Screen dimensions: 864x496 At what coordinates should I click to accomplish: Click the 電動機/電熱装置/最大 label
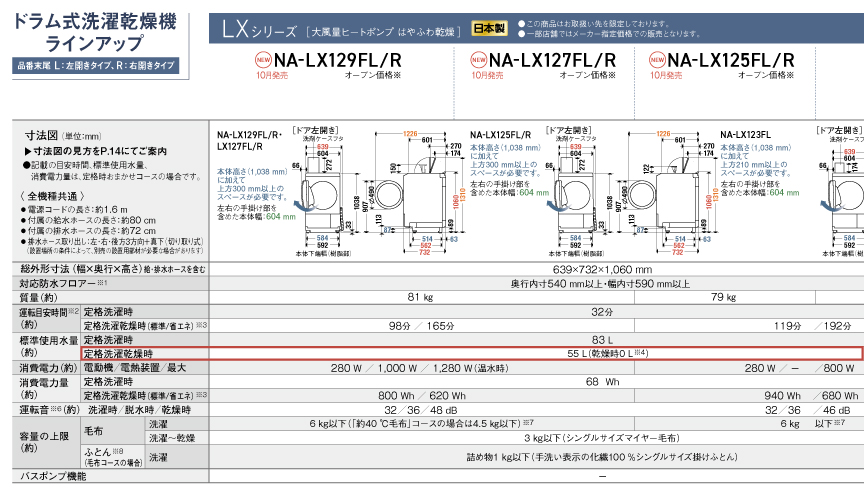(x=134, y=368)
